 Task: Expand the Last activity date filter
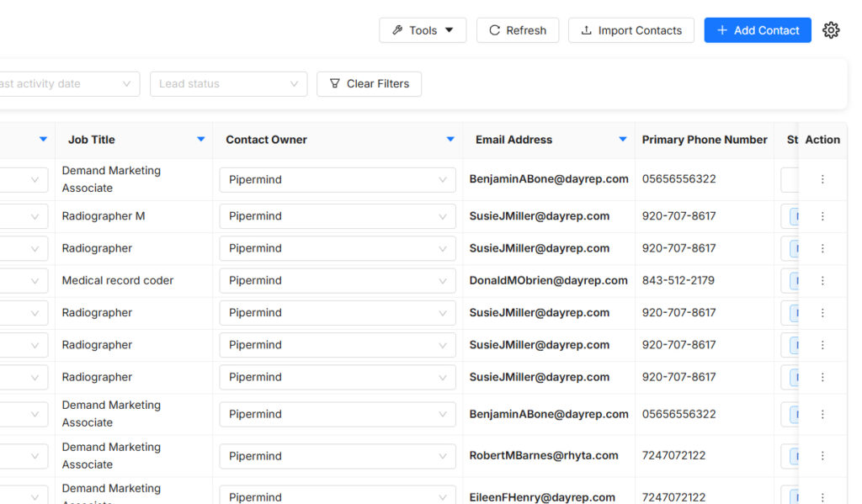[x=67, y=84]
